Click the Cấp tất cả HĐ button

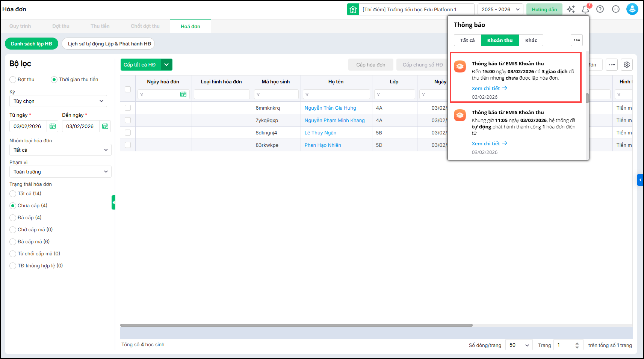[x=140, y=65]
